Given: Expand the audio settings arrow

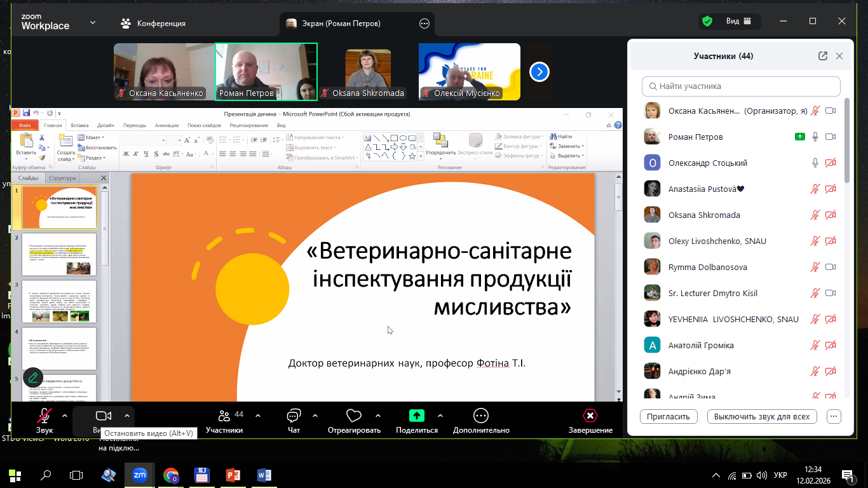Looking at the screenshot, I should 65,416.
